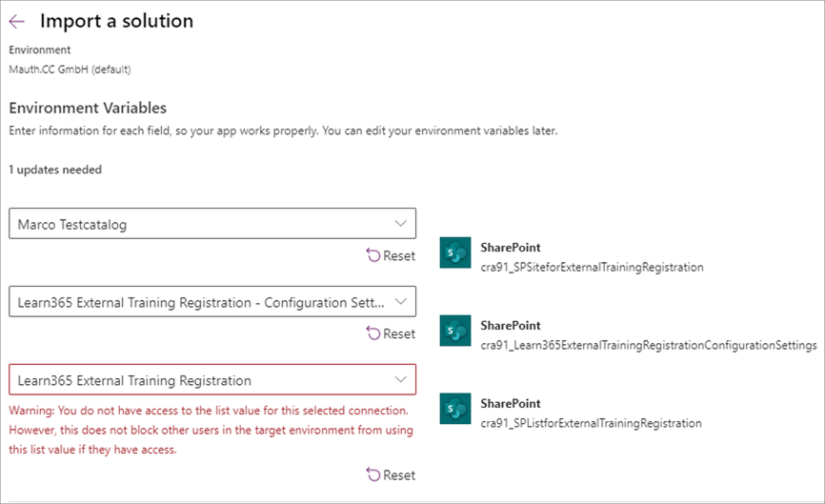This screenshot has height=504, width=825.
Task: Select cra91_SPSiteforExternalTrainingRegistration text
Action: (x=592, y=268)
